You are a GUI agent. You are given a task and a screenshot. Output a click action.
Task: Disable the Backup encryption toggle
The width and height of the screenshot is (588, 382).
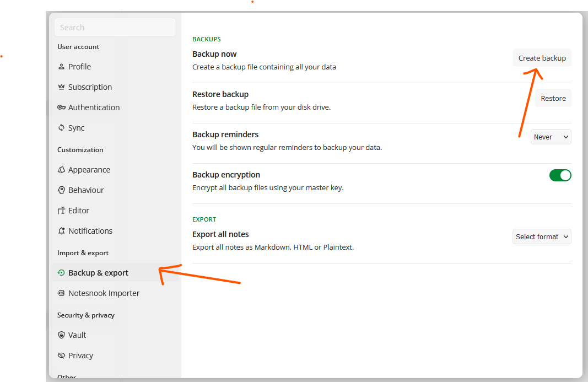560,175
